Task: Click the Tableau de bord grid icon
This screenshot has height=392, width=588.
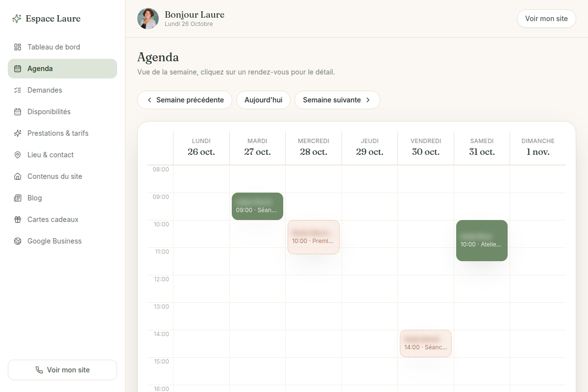Action: 18,47
